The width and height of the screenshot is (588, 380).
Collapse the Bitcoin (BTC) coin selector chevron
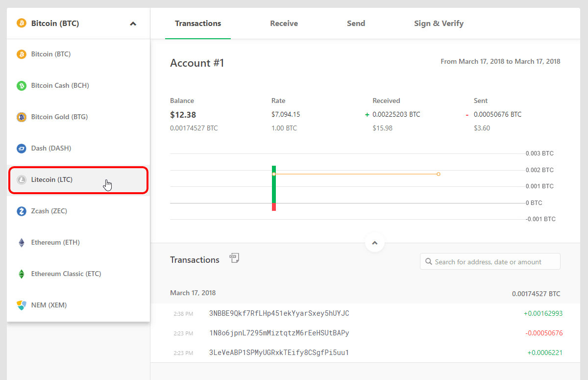coord(133,24)
